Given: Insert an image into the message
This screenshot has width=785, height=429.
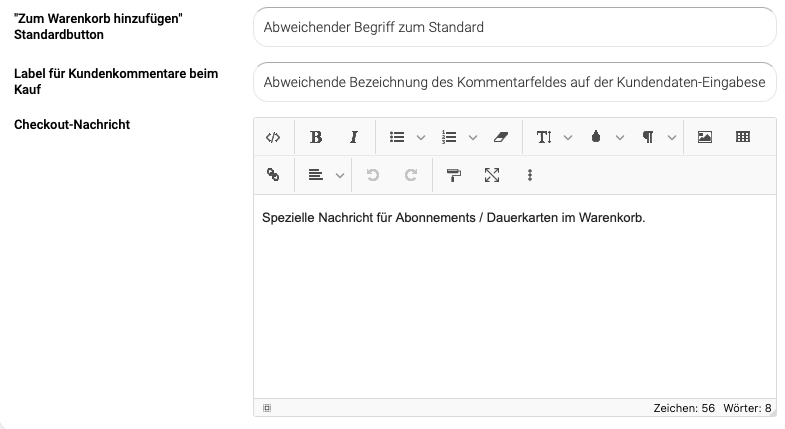Looking at the screenshot, I should coord(705,137).
